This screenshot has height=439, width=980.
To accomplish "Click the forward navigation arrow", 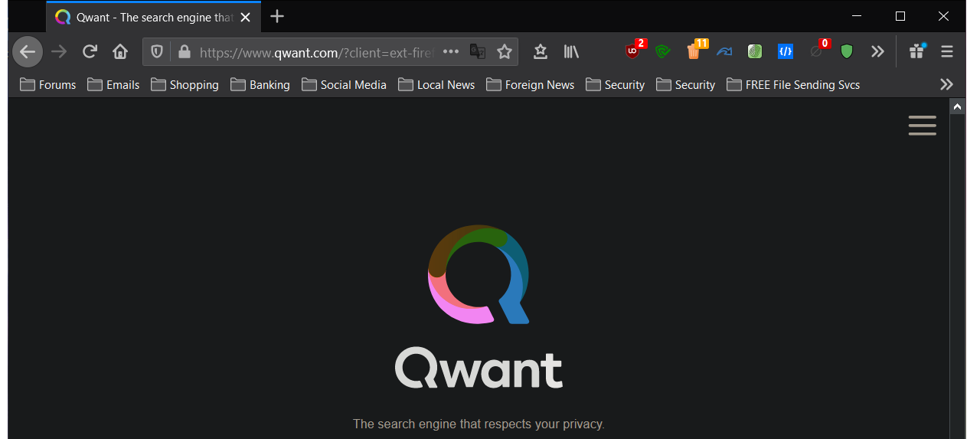I will pos(59,51).
